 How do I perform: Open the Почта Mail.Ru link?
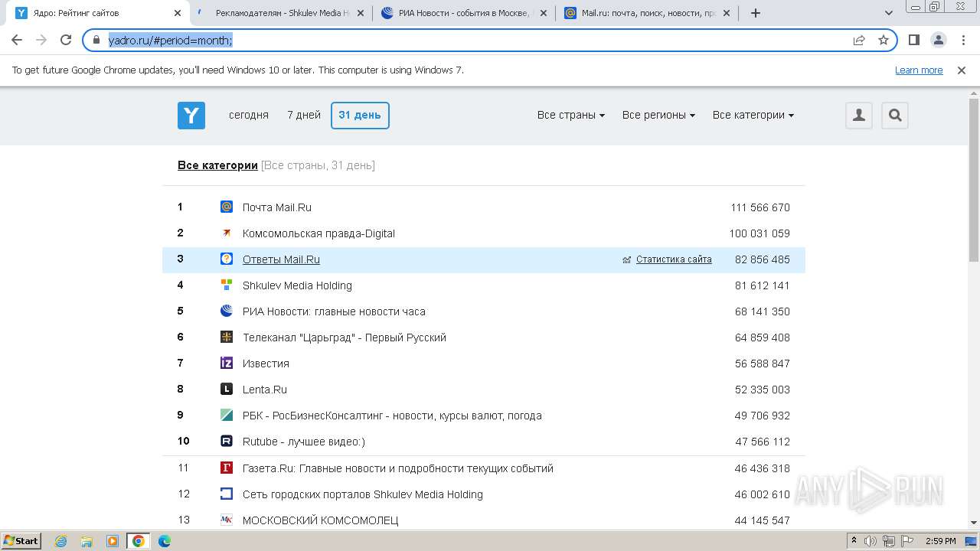(x=277, y=207)
